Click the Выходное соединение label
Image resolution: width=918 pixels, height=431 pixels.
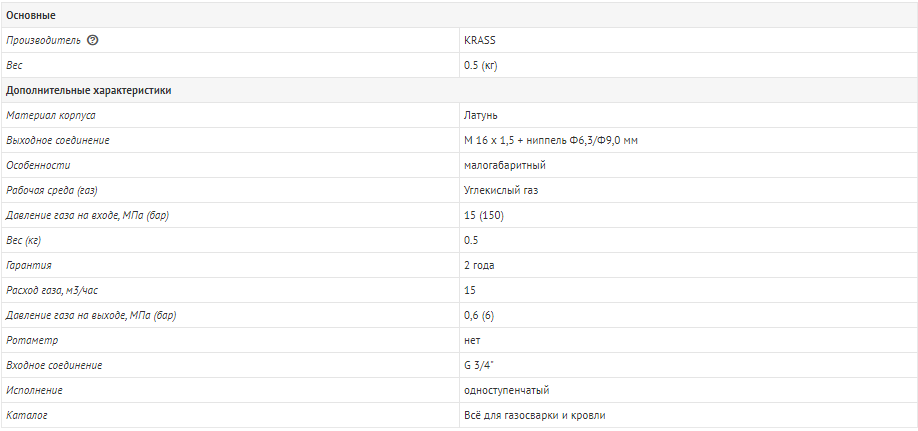[58, 141]
